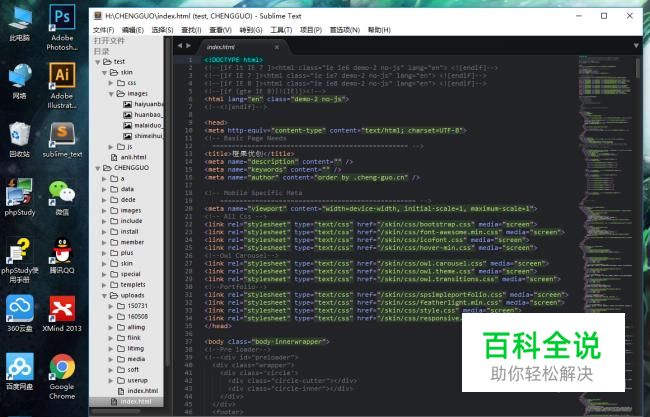
Task: Close the index.html editor tab
Action: [x=276, y=47]
